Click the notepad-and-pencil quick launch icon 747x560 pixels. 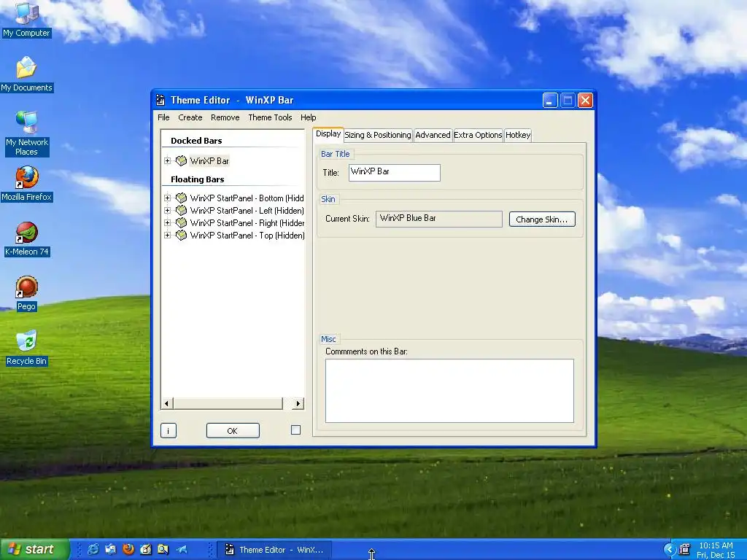[145, 550]
